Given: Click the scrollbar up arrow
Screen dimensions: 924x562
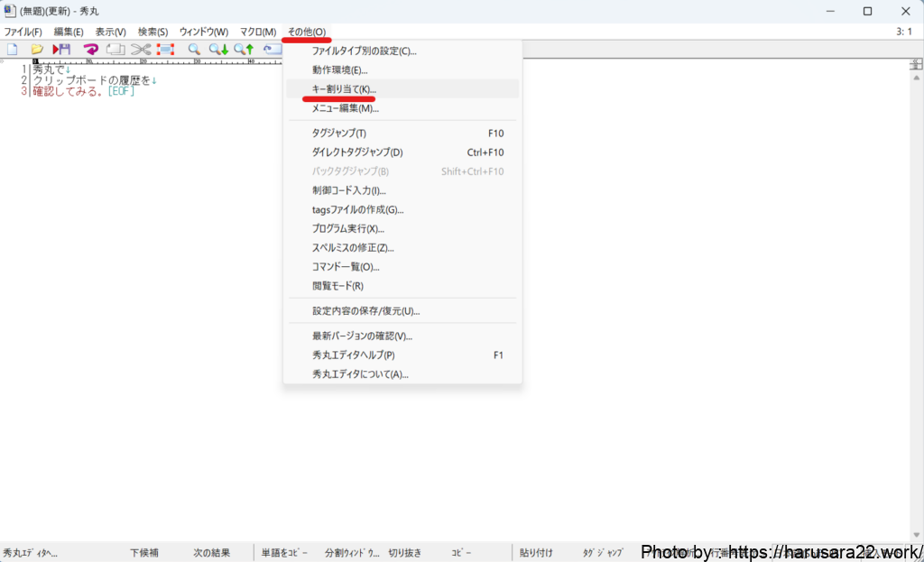Looking at the screenshot, I should [916, 77].
